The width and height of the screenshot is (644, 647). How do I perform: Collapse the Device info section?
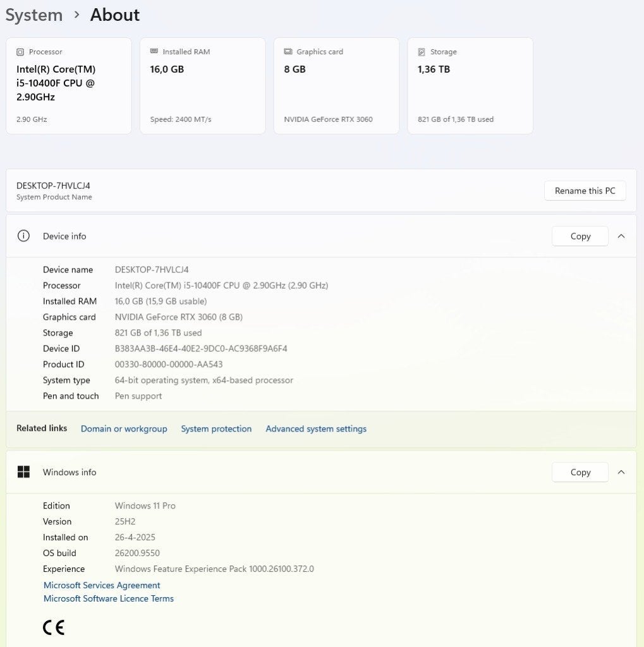click(621, 236)
